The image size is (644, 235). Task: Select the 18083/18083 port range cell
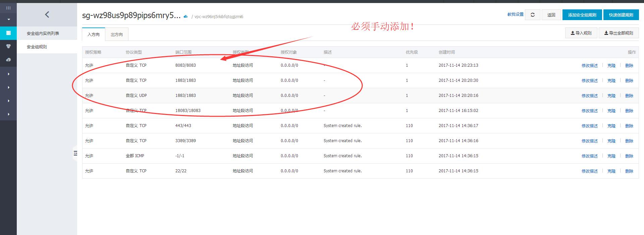[188, 111]
